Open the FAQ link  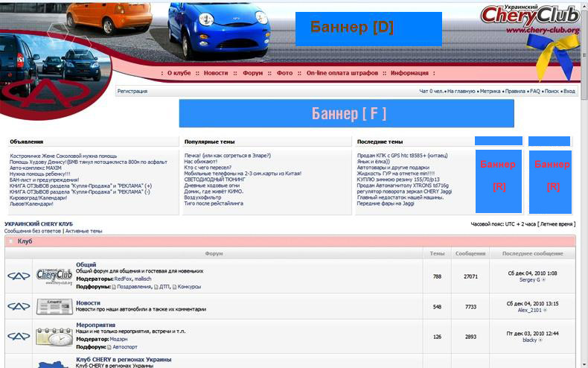tap(534, 92)
